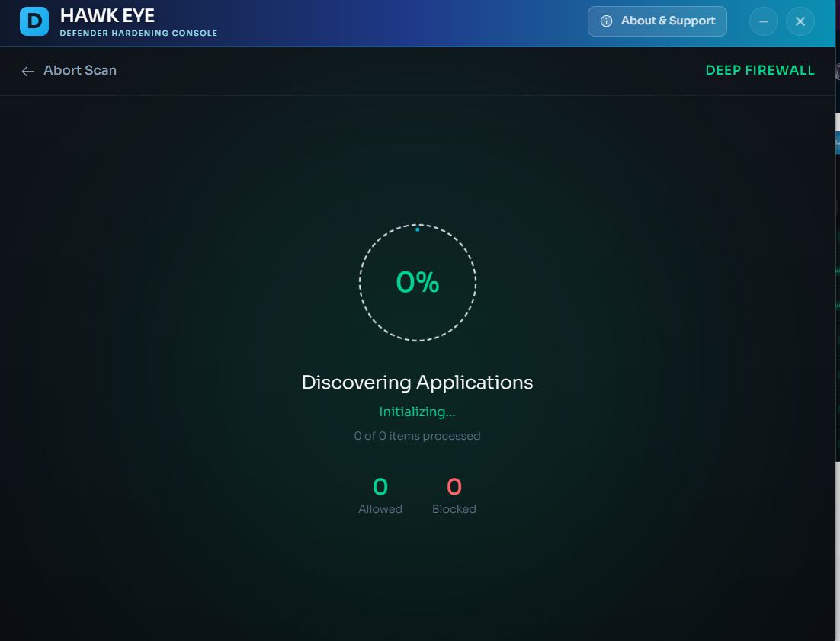Click the DEEP FIREWALL label
The image size is (840, 641).
tap(760, 70)
